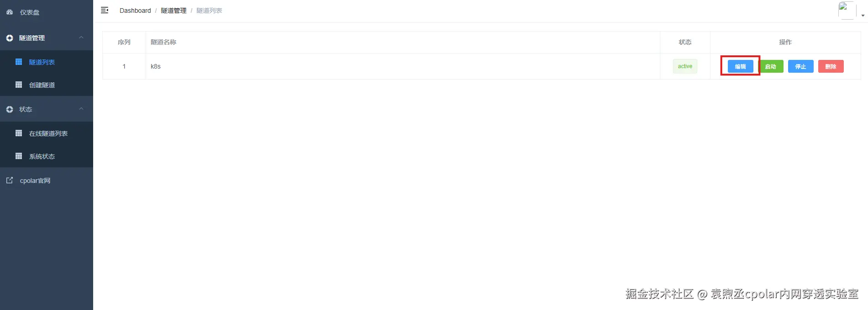868x310 pixels.
Task: Click the dashboard gauge icon in sidebar
Action: [x=10, y=12]
